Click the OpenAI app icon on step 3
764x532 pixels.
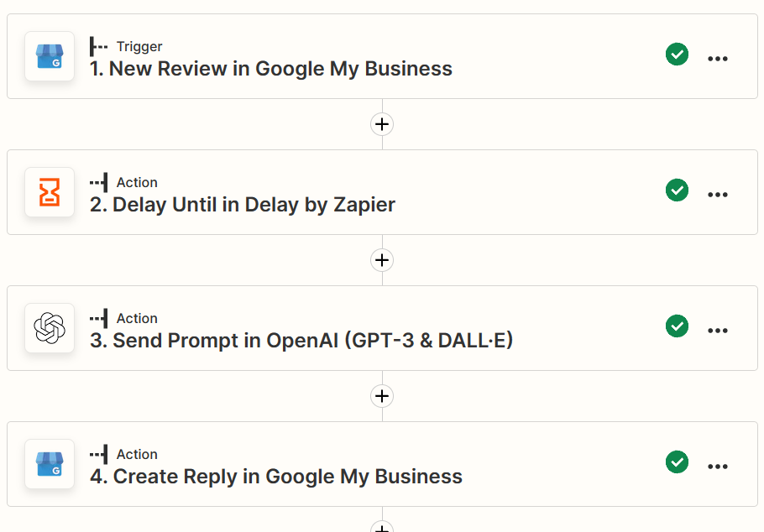coord(50,329)
